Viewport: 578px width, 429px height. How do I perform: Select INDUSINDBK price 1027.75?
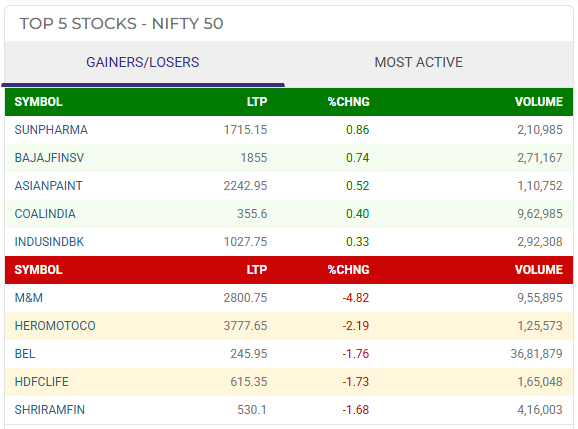245,242
